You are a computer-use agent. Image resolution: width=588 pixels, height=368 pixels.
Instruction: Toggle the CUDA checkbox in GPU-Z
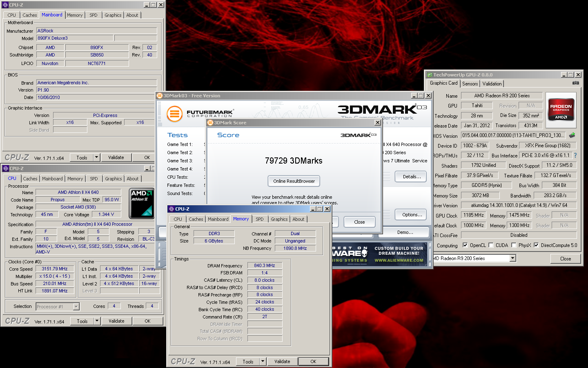tap(491, 245)
